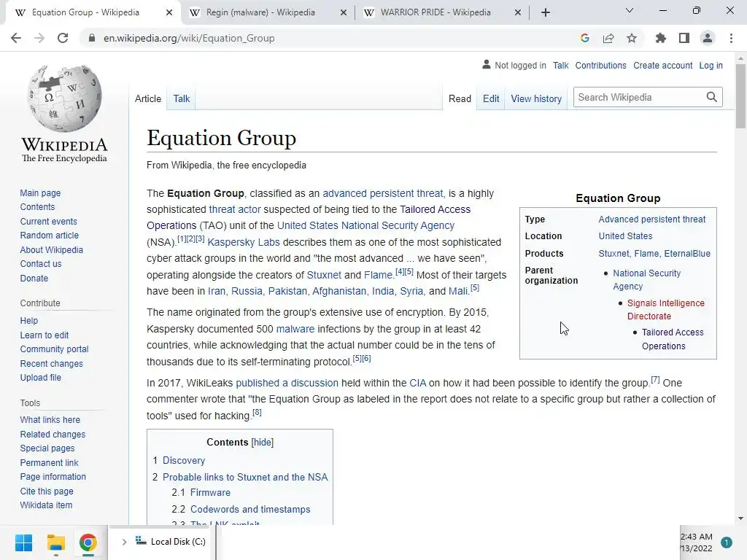747x560 pixels.
Task: Jump to Discovery in the Contents
Action: [x=183, y=461]
